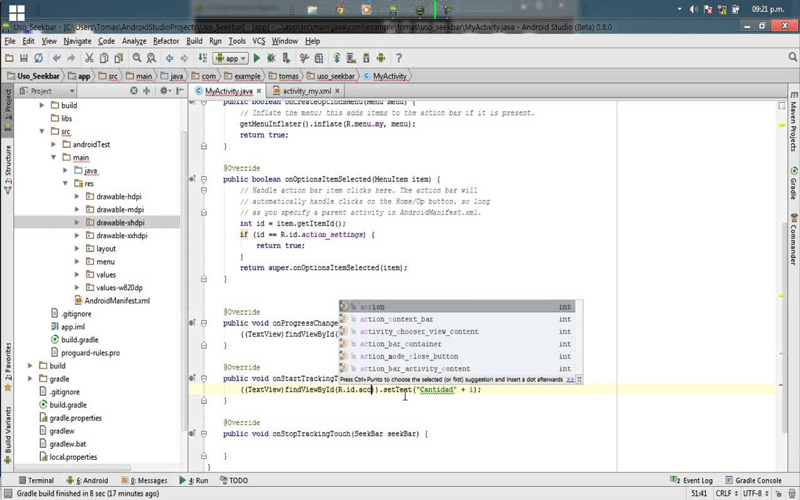This screenshot has height=500, width=800.
Task: Switch to the activity_my.xml tab
Action: click(x=306, y=91)
